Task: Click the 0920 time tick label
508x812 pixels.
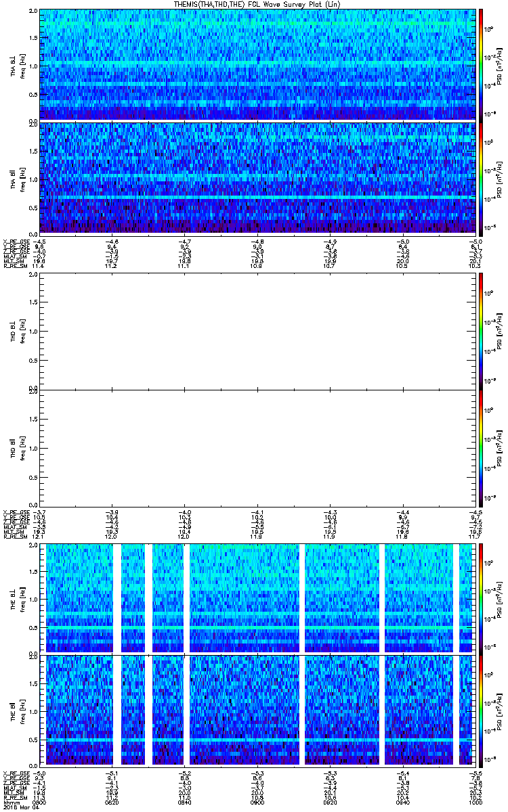Action: [329, 802]
